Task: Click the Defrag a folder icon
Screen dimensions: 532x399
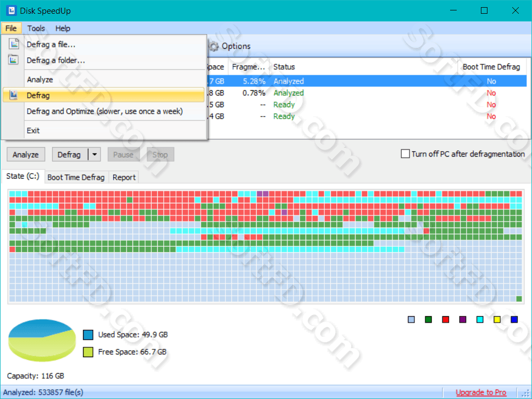Action: [x=13, y=60]
